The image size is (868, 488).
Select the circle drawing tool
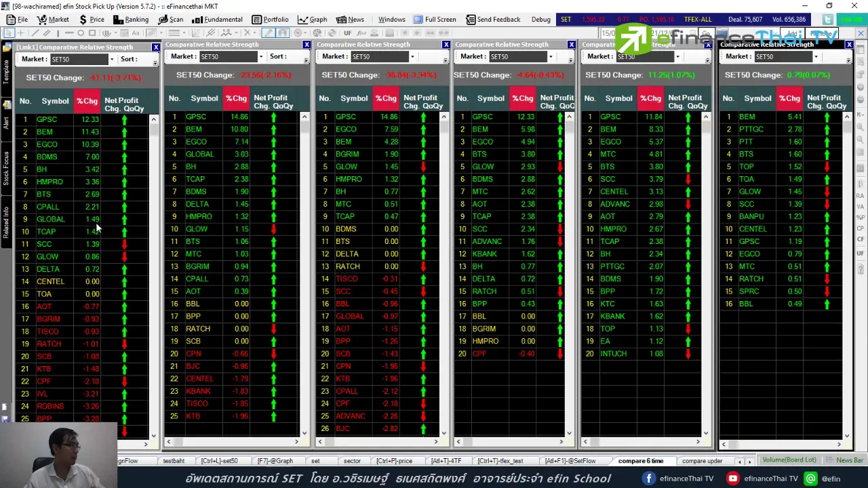coord(81,33)
